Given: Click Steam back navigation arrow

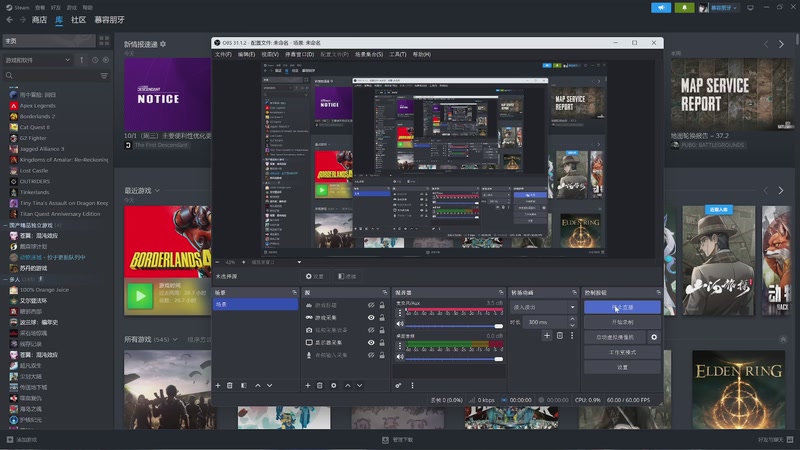Looking at the screenshot, I should [x=10, y=19].
